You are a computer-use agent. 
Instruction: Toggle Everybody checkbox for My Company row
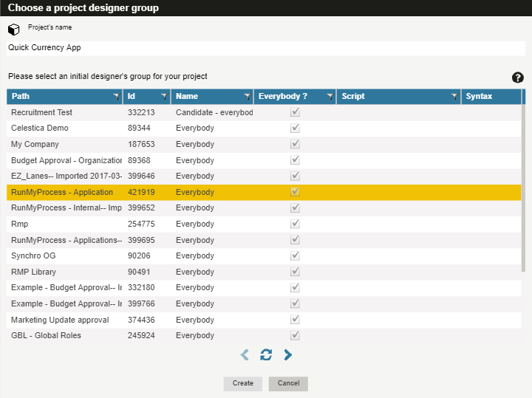point(295,144)
